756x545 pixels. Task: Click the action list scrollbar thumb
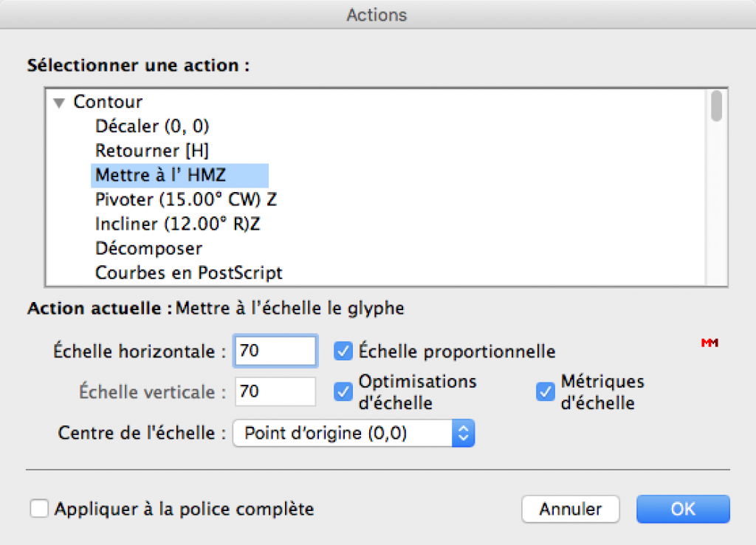716,106
